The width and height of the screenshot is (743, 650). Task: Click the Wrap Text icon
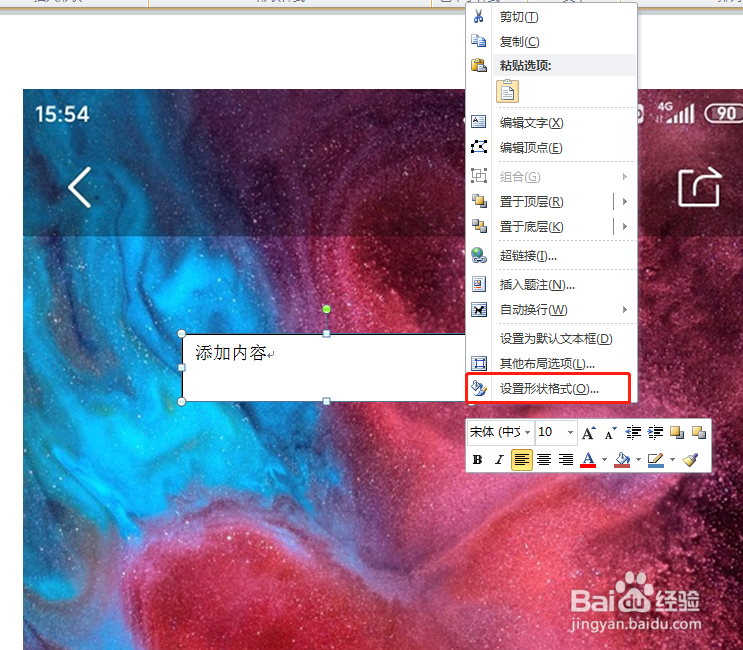[x=479, y=309]
